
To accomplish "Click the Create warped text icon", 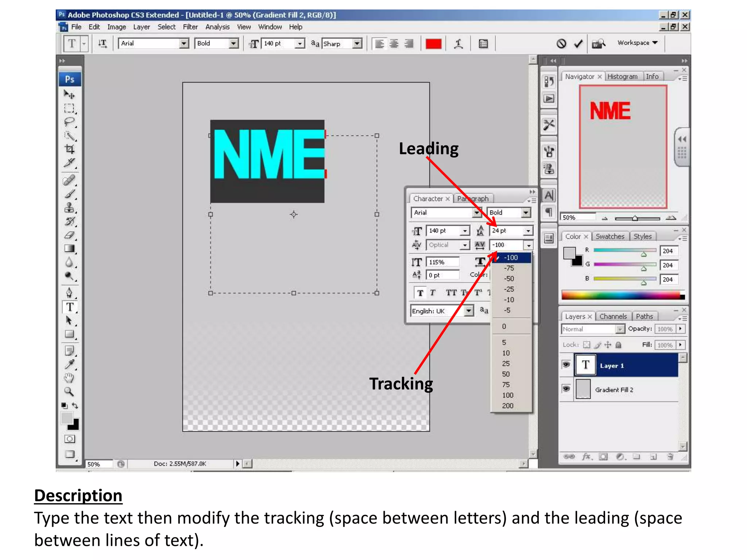I will 458,44.
